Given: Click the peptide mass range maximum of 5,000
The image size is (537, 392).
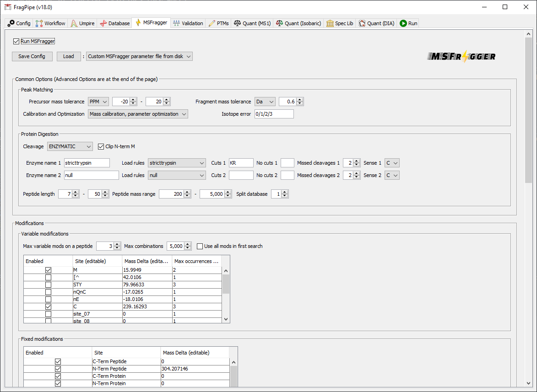Looking at the screenshot, I should pos(212,194).
